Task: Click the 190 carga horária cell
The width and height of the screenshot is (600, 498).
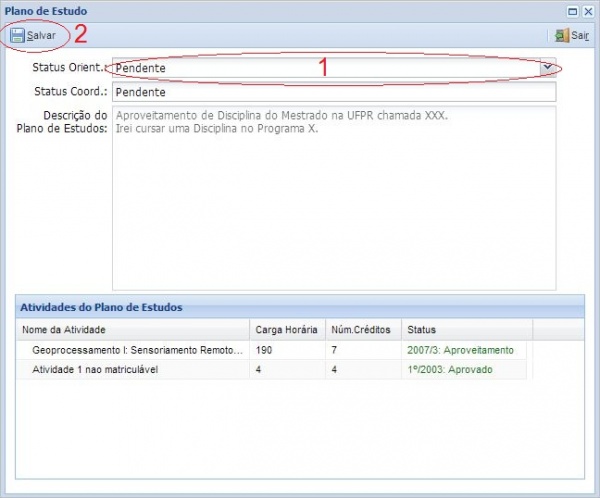Action: pos(265,350)
